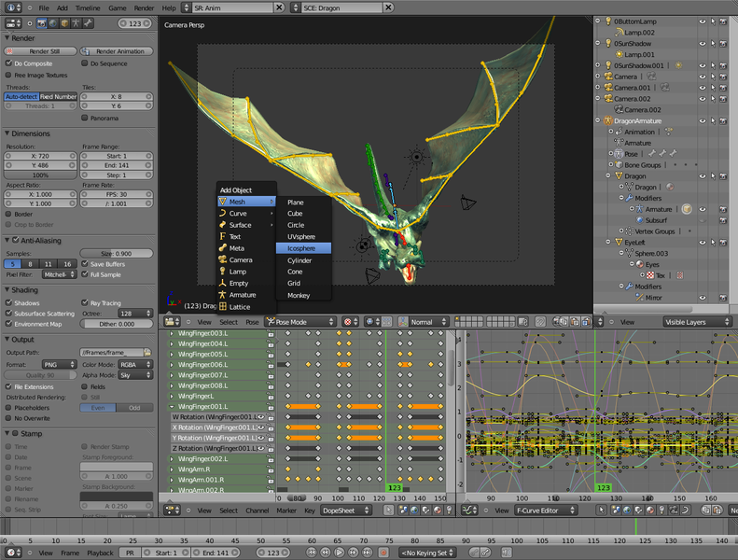
Task: Click the pivot point selector icon
Action: (372, 322)
